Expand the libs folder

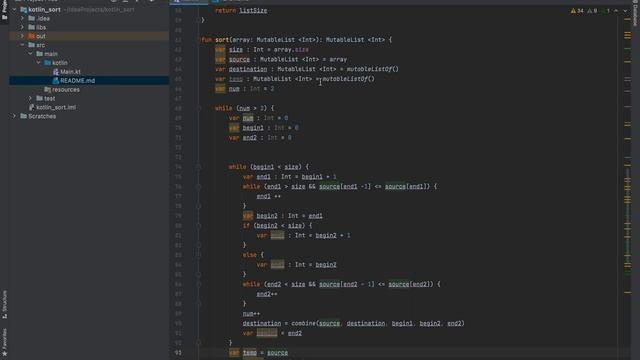click(22, 27)
